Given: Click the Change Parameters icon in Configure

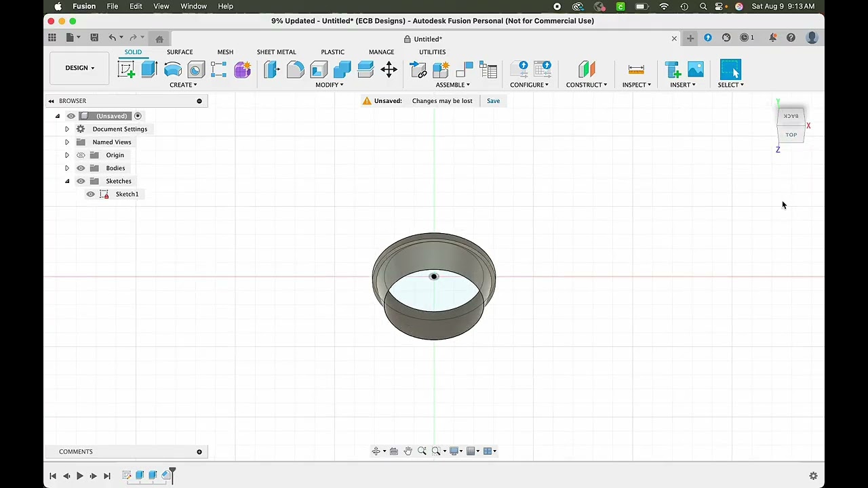Looking at the screenshot, I should (519, 69).
